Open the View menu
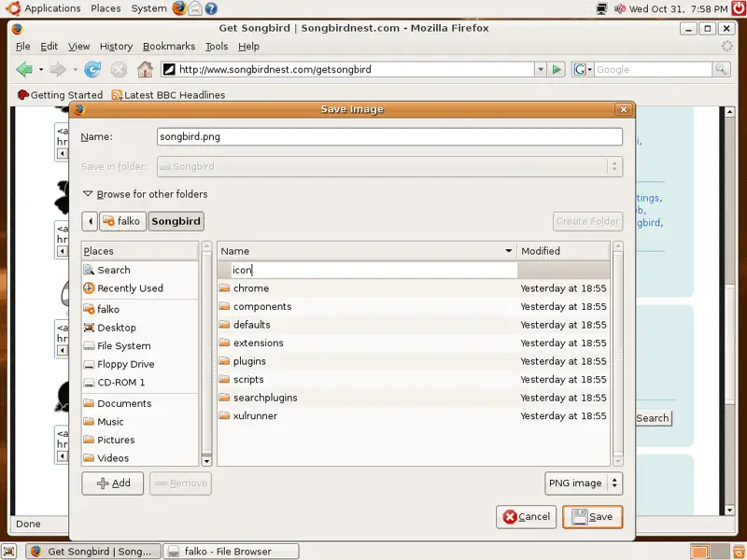This screenshot has height=560, width=747. pos(78,46)
